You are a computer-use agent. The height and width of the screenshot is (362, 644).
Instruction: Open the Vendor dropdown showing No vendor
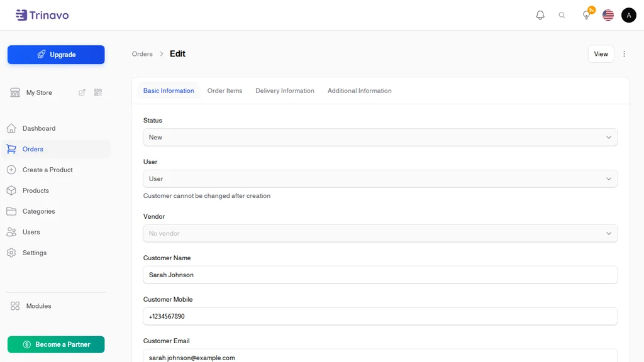click(380, 234)
